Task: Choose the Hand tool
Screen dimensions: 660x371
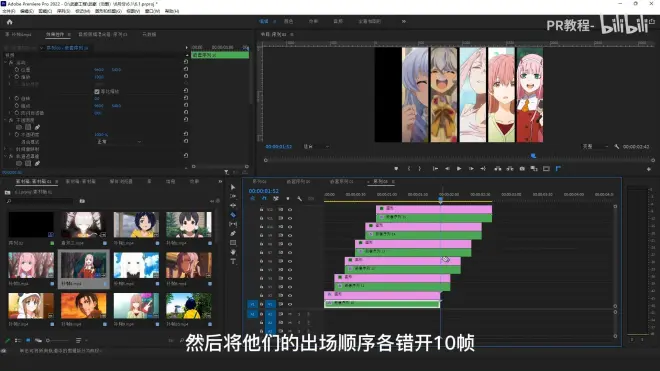Action: (233, 252)
